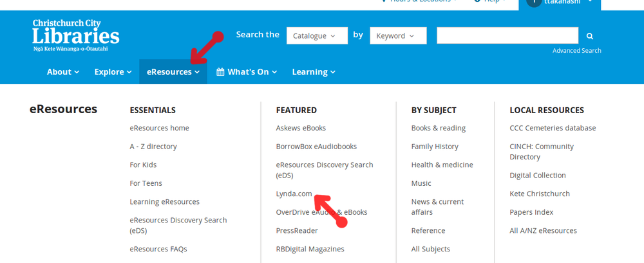Viewport: 644px width, 263px height.
Task: Open the Digital Collection link
Action: [538, 175]
